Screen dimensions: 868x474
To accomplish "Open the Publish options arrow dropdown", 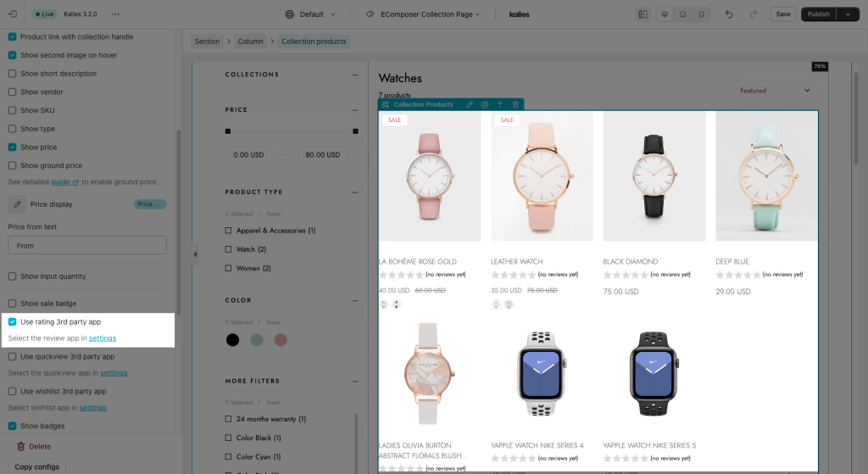I will coord(848,14).
